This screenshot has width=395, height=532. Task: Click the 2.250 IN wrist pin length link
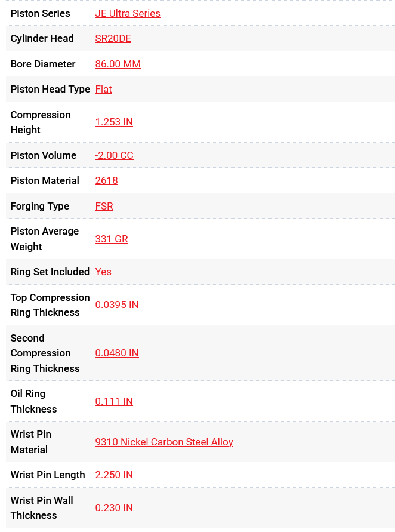pyautogui.click(x=114, y=475)
